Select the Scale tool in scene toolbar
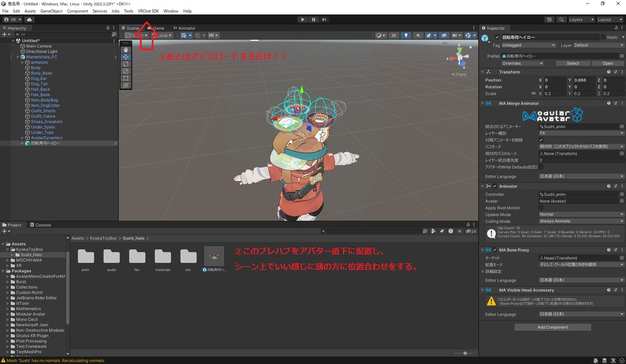The height and width of the screenshot is (364, 626). tap(126, 71)
